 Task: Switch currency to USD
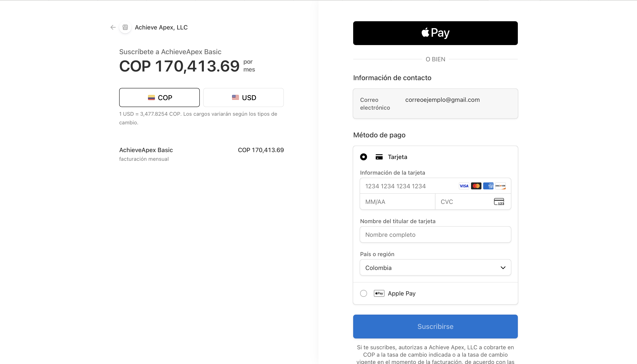point(244,97)
